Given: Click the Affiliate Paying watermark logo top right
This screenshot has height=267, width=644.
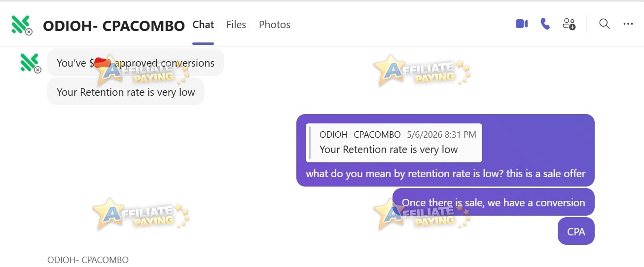Looking at the screenshot, I should pos(422,71).
